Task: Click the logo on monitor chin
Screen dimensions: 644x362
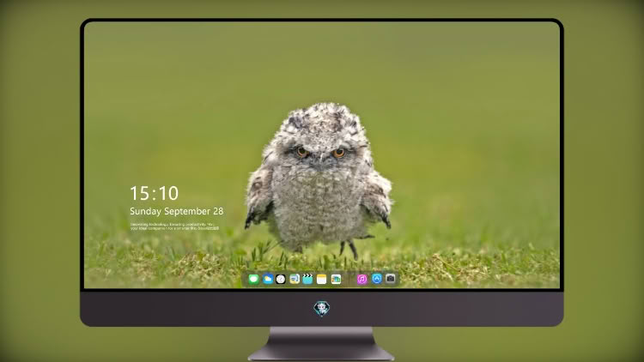Action: [322, 309]
